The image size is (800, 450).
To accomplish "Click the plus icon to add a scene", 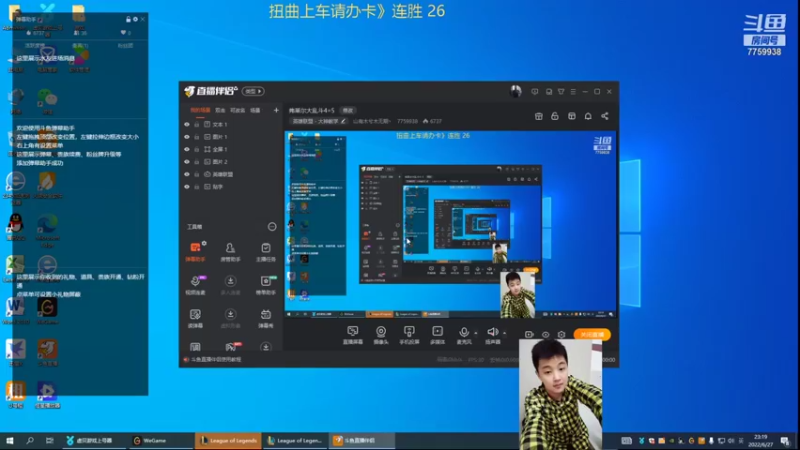I will (x=276, y=110).
